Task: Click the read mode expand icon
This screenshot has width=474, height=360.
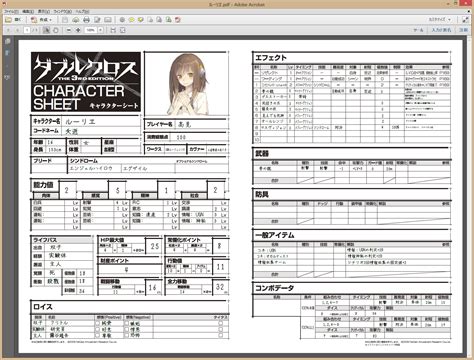Action: coord(465,20)
